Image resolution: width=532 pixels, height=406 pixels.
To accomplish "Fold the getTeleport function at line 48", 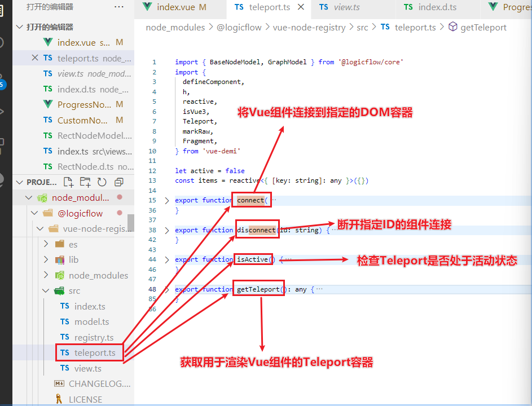I will 167,289.
